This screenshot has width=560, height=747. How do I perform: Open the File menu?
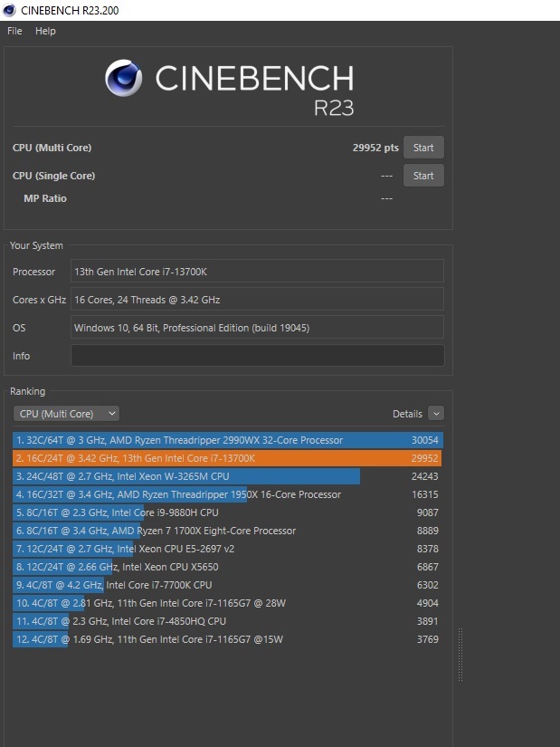[14, 31]
